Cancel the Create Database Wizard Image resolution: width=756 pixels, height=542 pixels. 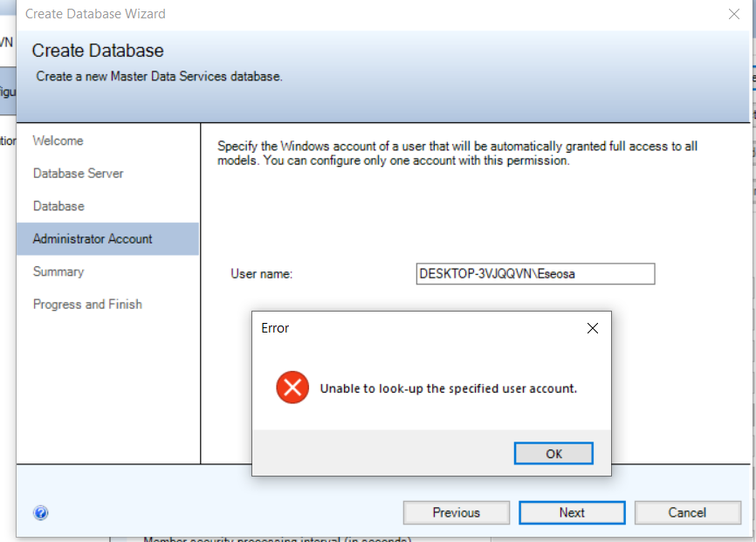click(688, 512)
